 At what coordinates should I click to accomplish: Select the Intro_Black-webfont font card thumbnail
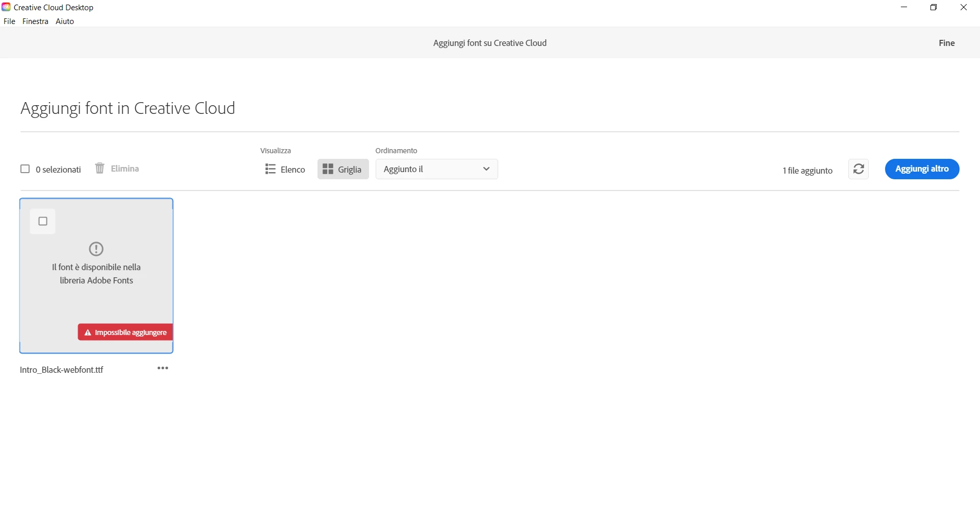pyautogui.click(x=96, y=276)
